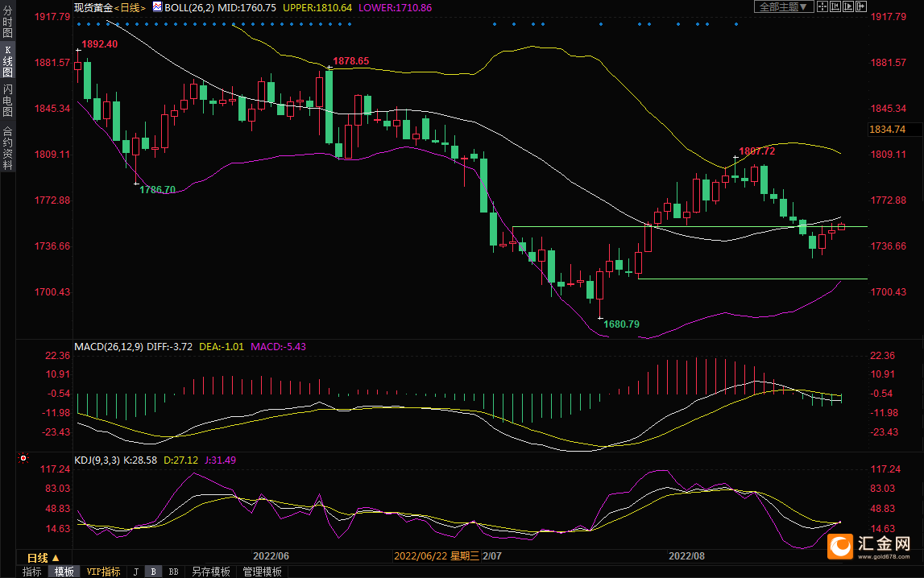Click the J:31.49 value

[x=221, y=460]
